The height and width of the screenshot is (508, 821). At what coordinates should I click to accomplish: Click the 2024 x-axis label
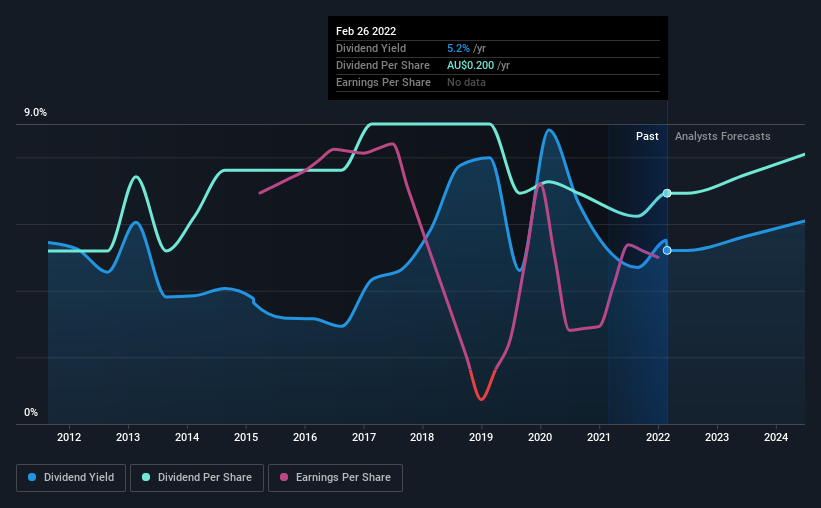[776, 437]
